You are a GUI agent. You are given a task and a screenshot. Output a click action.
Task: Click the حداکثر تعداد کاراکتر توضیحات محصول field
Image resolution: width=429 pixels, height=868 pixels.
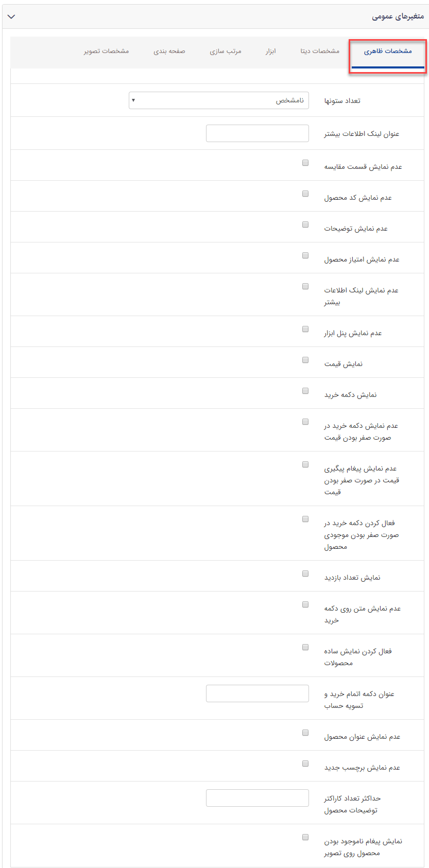[x=257, y=797]
